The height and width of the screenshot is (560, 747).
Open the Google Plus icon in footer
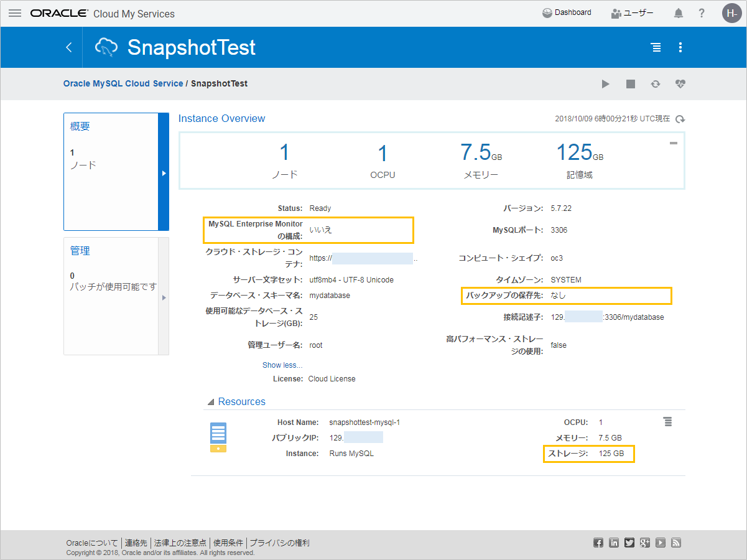(x=645, y=543)
